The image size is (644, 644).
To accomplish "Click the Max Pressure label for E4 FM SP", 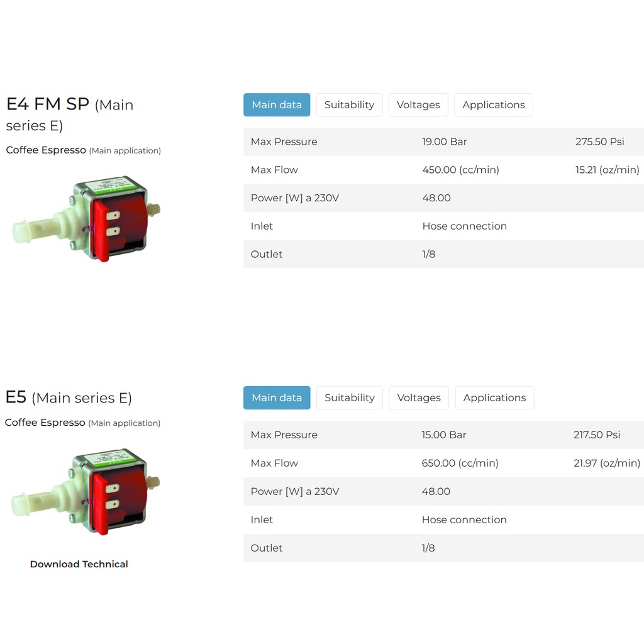I will [x=284, y=142].
